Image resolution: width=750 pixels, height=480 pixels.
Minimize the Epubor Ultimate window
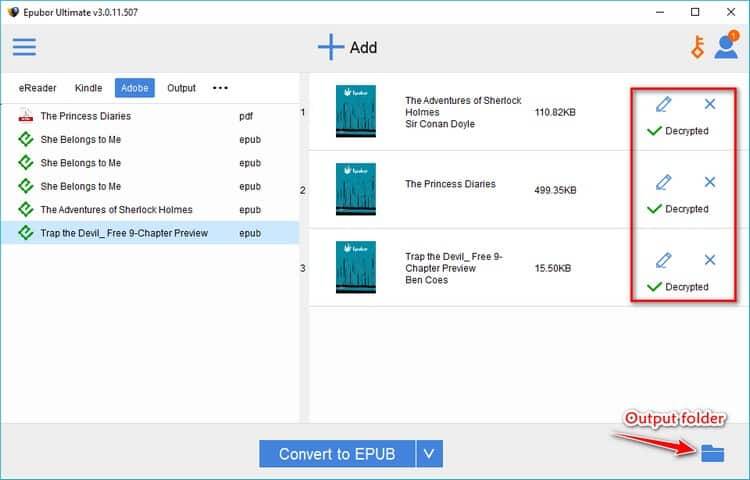click(x=660, y=12)
